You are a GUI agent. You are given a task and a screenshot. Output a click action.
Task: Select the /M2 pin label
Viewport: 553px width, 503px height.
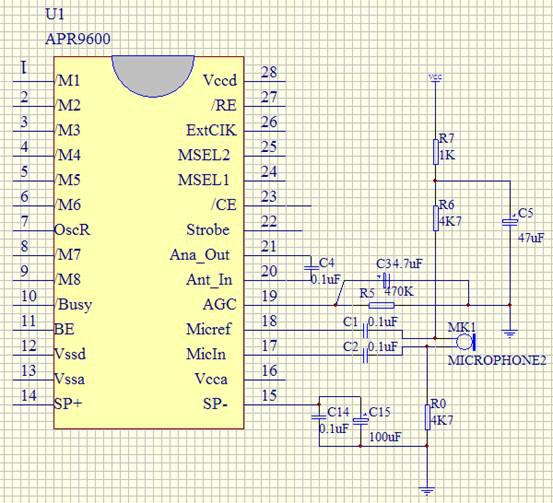click(x=68, y=105)
